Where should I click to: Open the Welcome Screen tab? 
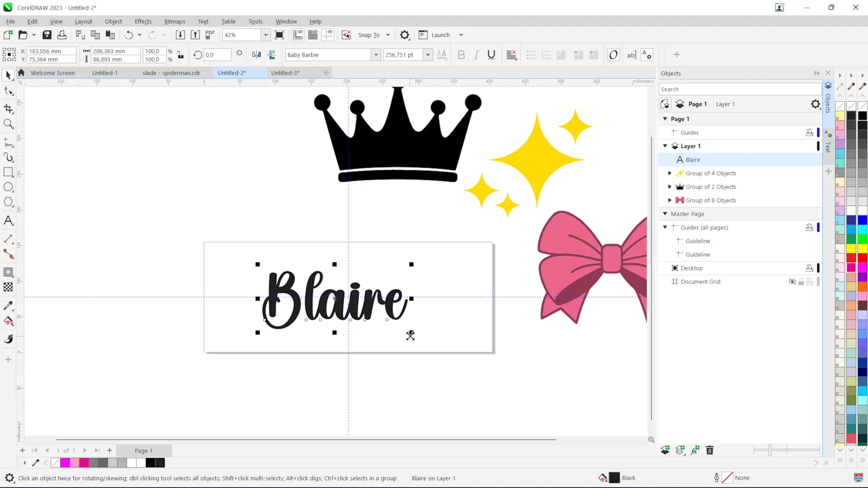coord(52,73)
